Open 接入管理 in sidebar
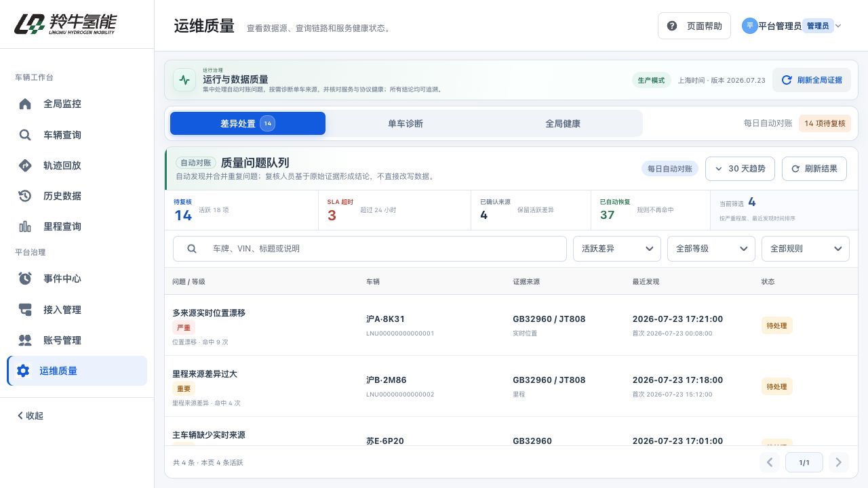 click(x=77, y=310)
